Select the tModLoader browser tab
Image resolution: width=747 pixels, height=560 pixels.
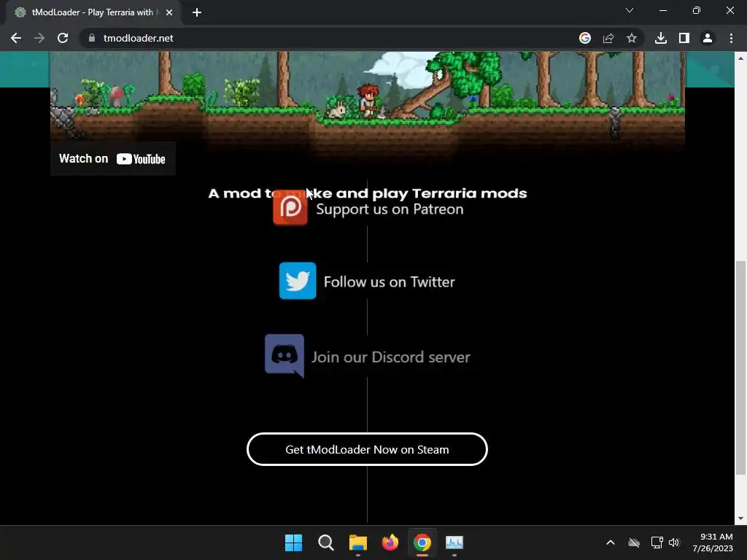tap(93, 12)
